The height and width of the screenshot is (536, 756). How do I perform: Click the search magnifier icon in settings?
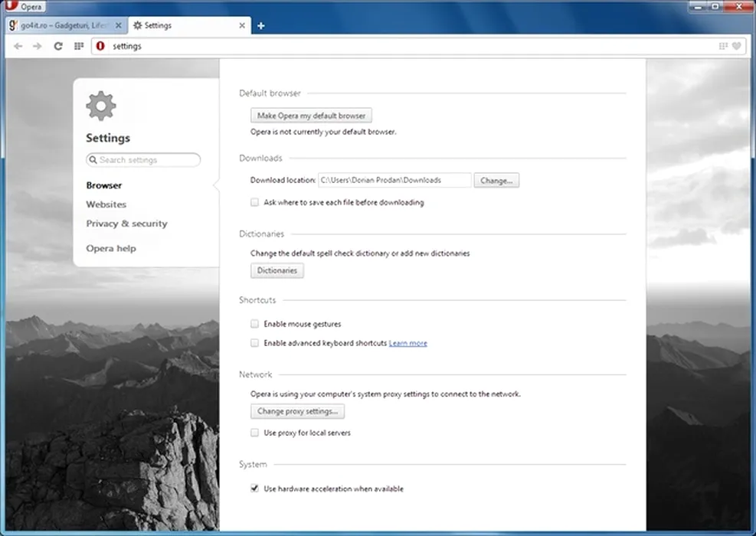[x=93, y=159]
